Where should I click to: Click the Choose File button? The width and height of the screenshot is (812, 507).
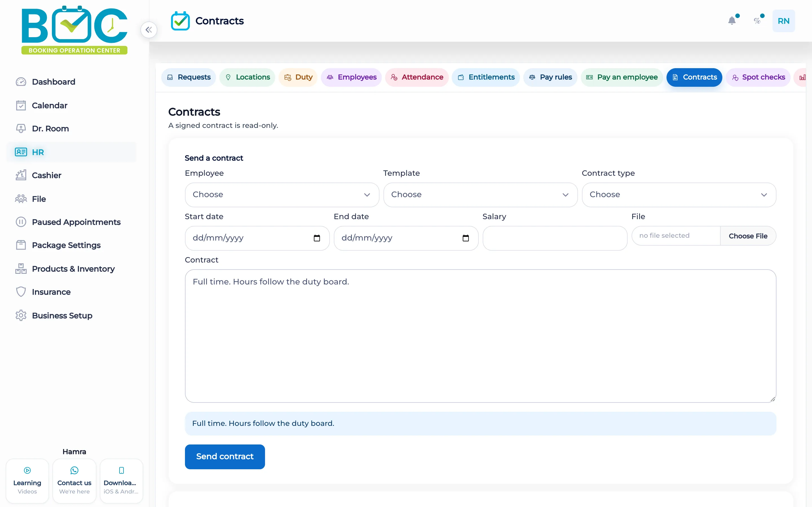click(748, 236)
